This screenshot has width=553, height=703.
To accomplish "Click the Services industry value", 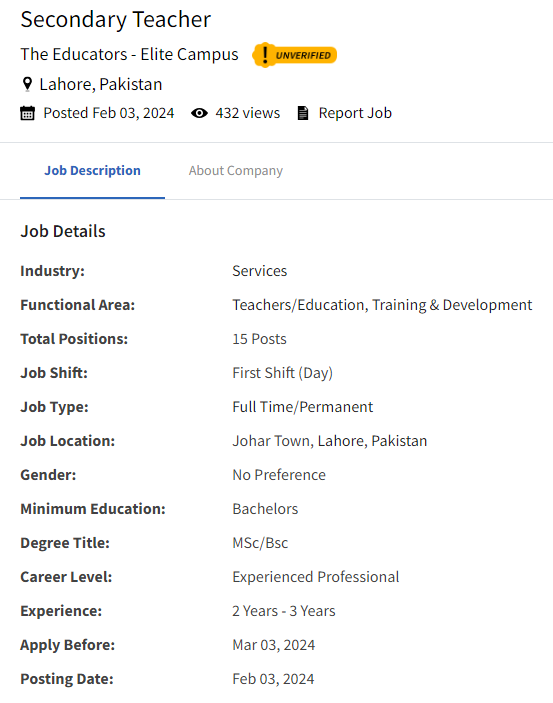I will tap(260, 271).
